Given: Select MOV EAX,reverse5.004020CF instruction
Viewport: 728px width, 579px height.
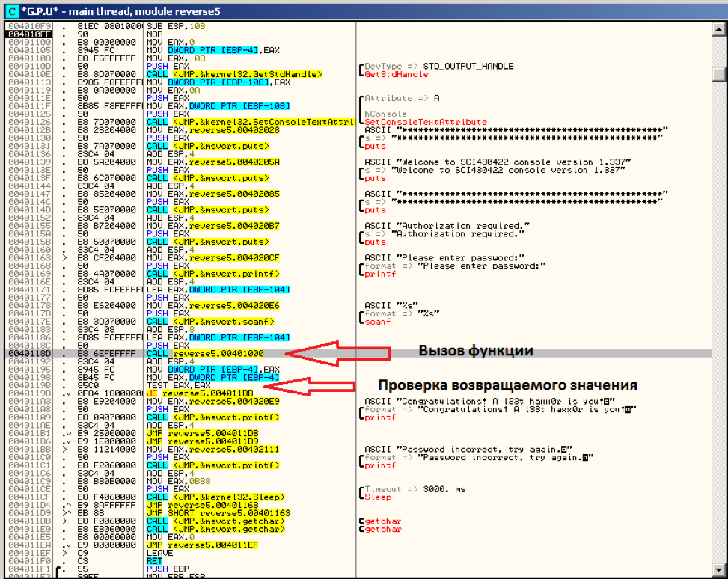Looking at the screenshot, I should tap(213, 257).
